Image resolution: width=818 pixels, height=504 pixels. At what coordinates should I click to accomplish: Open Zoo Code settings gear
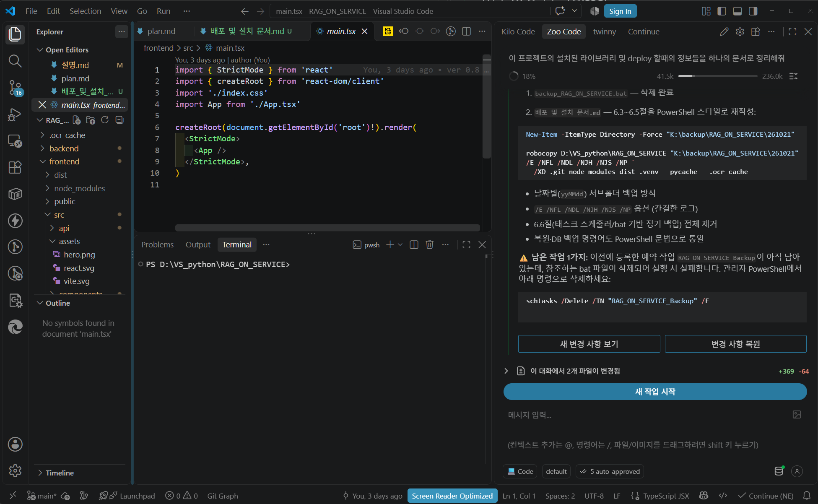740,31
